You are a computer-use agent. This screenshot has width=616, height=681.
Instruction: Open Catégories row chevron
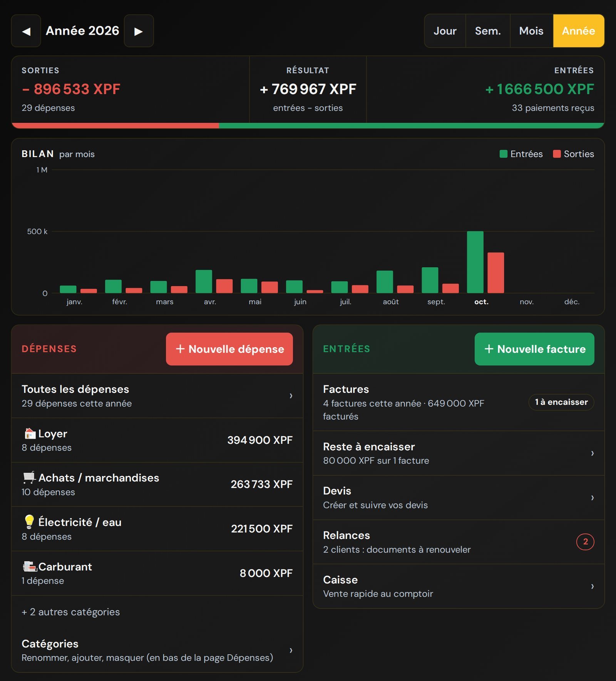pyautogui.click(x=291, y=650)
